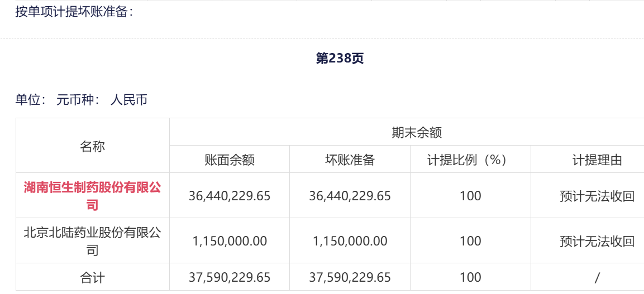Click the 第238页 page marker
Image resolution: width=644 pixels, height=294 pixels.
click(340, 59)
